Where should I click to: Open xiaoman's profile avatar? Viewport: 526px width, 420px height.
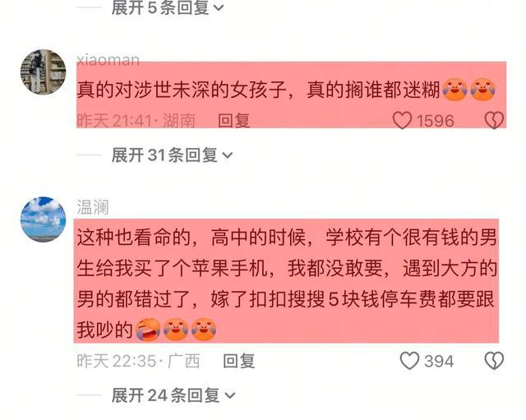tap(43, 72)
